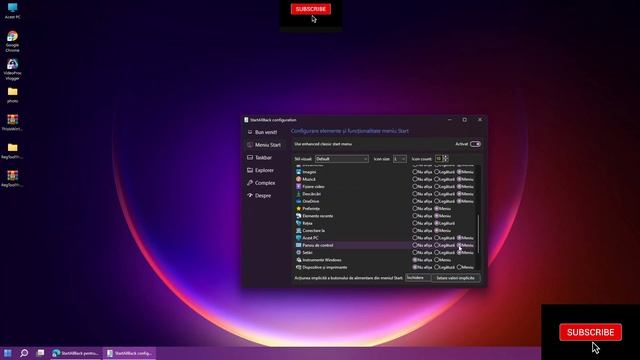640x360 pixels.
Task: Open the Complex section
Action: (261, 183)
